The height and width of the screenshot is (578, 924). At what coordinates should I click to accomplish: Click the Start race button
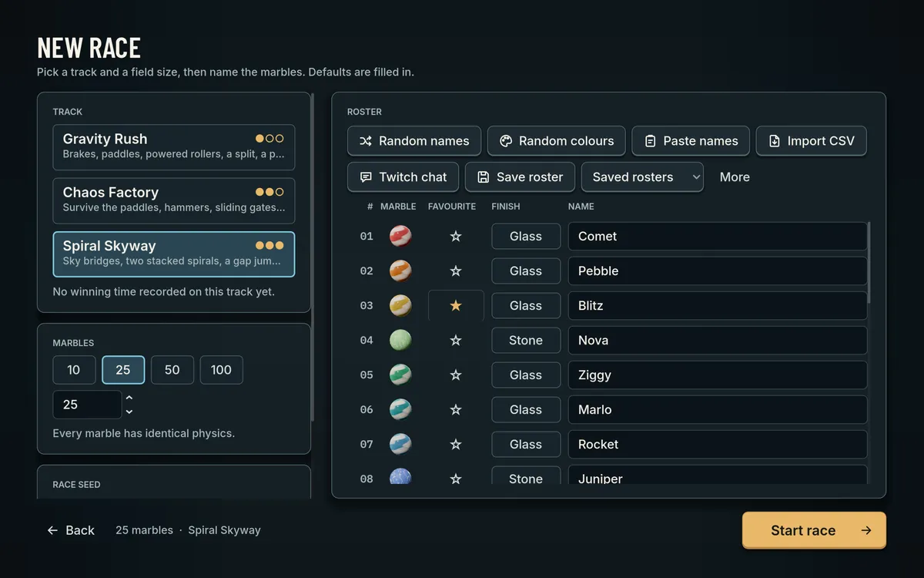(814, 530)
